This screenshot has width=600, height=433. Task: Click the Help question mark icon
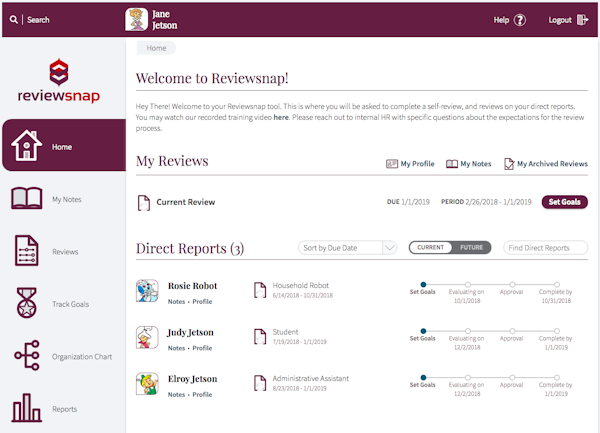click(x=520, y=20)
